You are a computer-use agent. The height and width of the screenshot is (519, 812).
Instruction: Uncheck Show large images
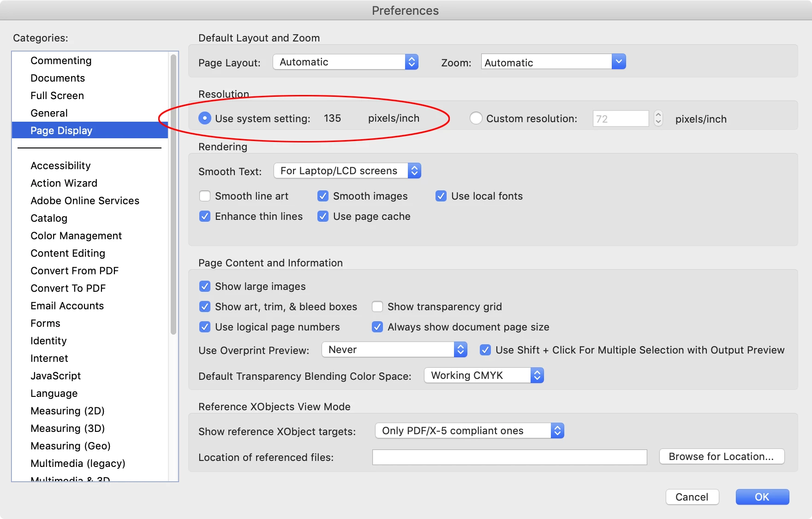pyautogui.click(x=205, y=286)
